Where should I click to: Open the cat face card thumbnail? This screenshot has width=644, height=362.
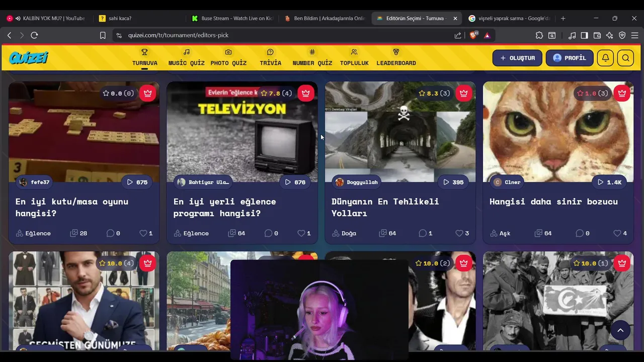[558, 132]
